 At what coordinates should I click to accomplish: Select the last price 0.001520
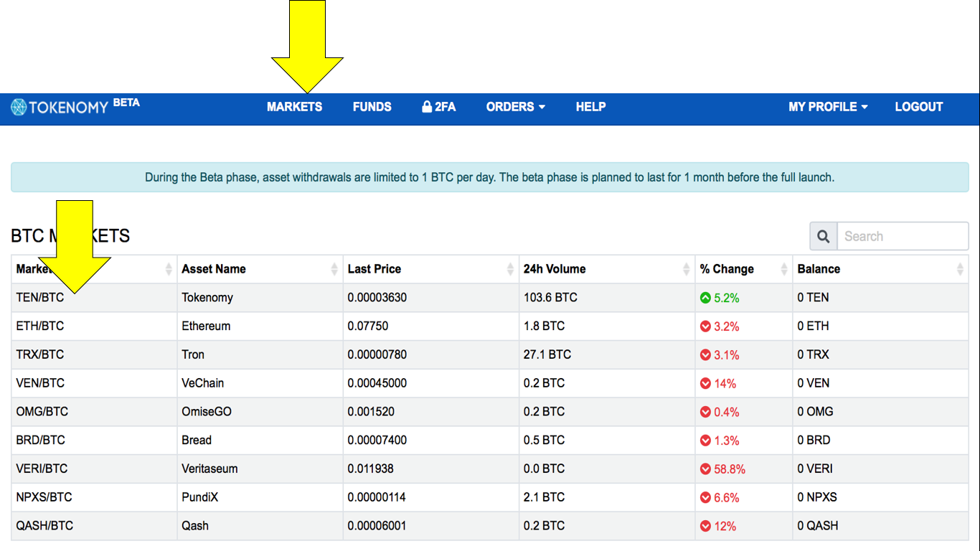(x=371, y=412)
